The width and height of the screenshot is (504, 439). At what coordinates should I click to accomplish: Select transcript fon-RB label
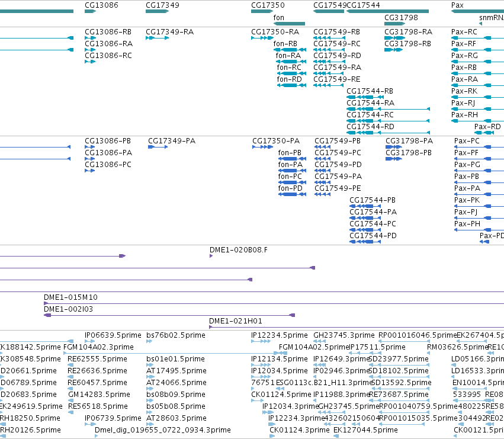285,44
